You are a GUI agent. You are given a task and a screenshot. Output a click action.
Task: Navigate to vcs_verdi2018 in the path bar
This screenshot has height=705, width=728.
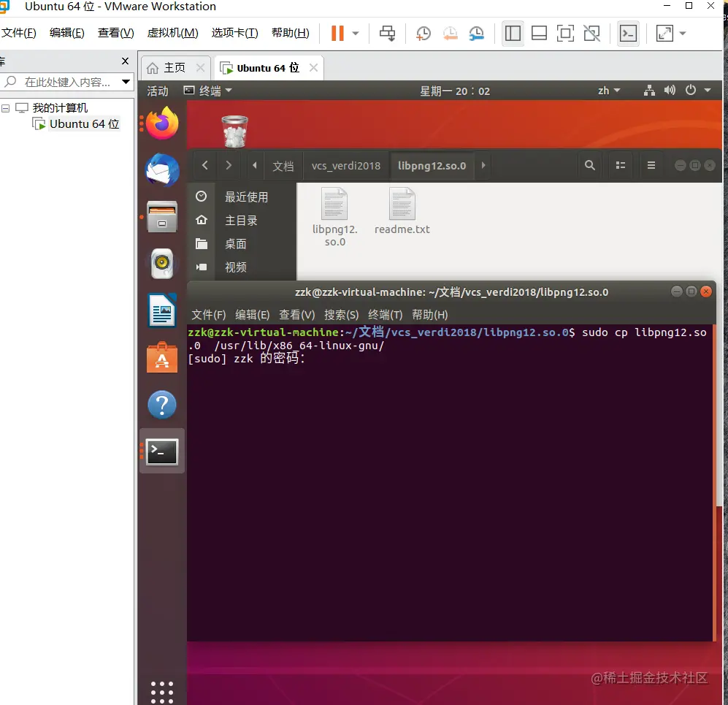346,166
